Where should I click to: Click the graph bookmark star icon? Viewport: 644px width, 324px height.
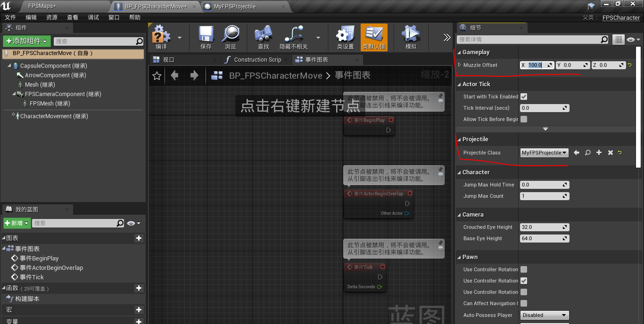click(157, 75)
